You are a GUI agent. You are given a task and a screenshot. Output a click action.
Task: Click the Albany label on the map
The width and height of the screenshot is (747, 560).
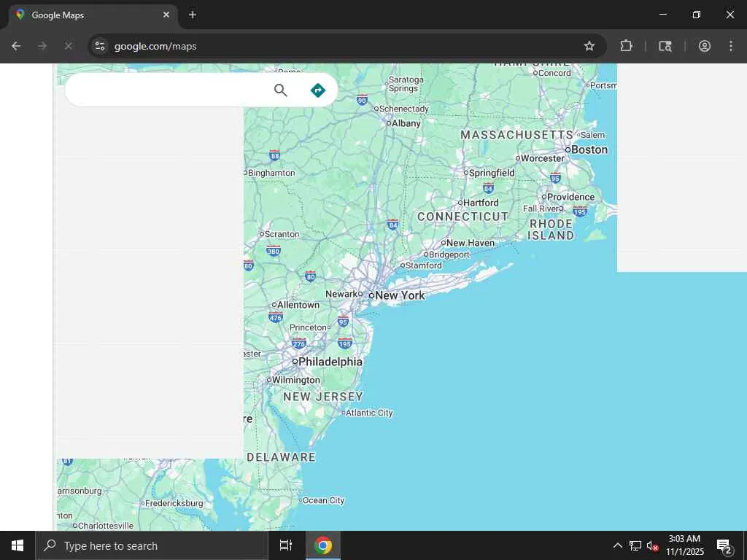click(x=406, y=123)
